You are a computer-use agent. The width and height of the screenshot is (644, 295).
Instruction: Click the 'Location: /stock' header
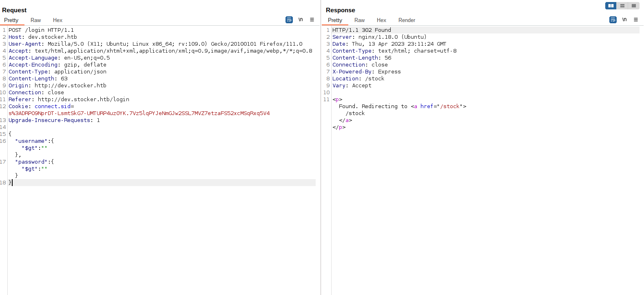(x=359, y=78)
